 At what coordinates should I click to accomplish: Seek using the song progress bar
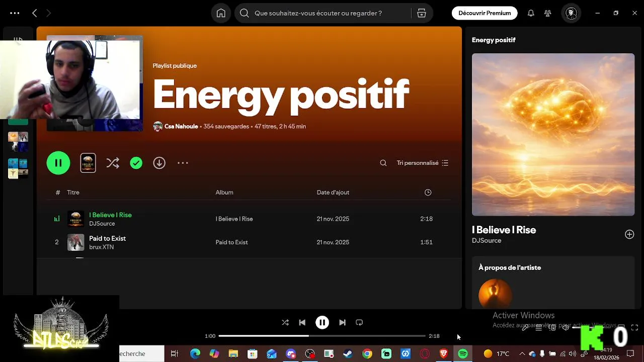[x=322, y=336]
